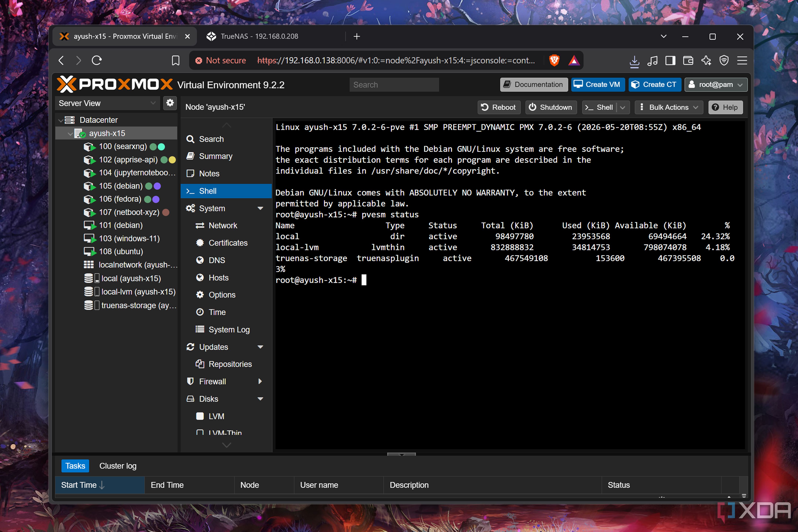Click the Reboot button
The width and height of the screenshot is (798, 532).
[499, 108]
